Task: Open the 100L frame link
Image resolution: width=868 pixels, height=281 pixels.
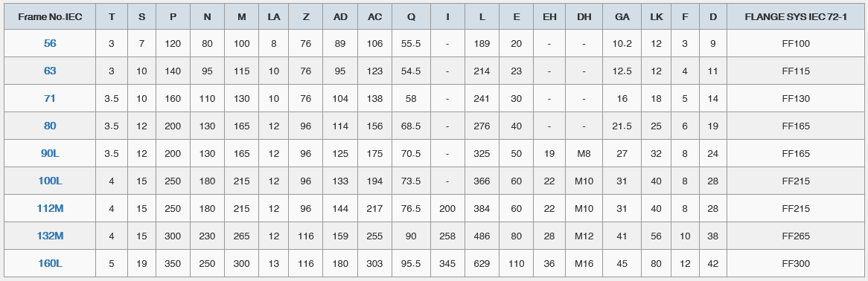Action: click(50, 181)
